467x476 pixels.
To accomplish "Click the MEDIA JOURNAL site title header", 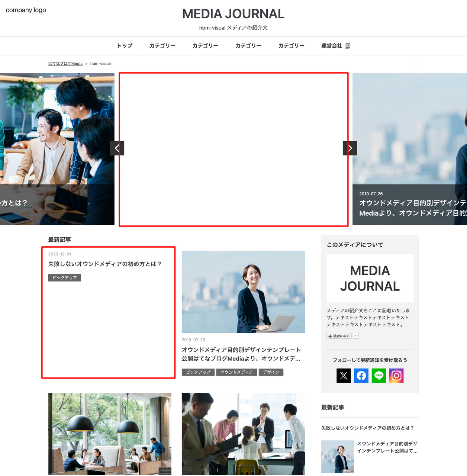I will [x=233, y=14].
